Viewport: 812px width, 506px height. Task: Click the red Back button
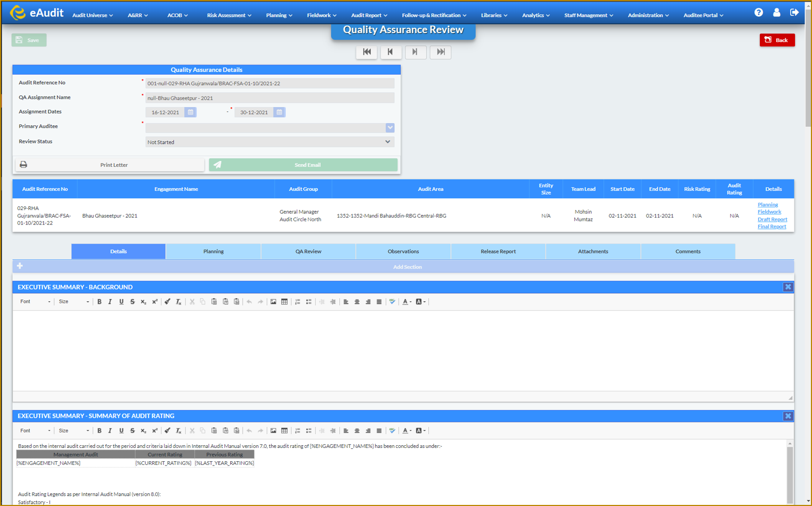(x=777, y=39)
